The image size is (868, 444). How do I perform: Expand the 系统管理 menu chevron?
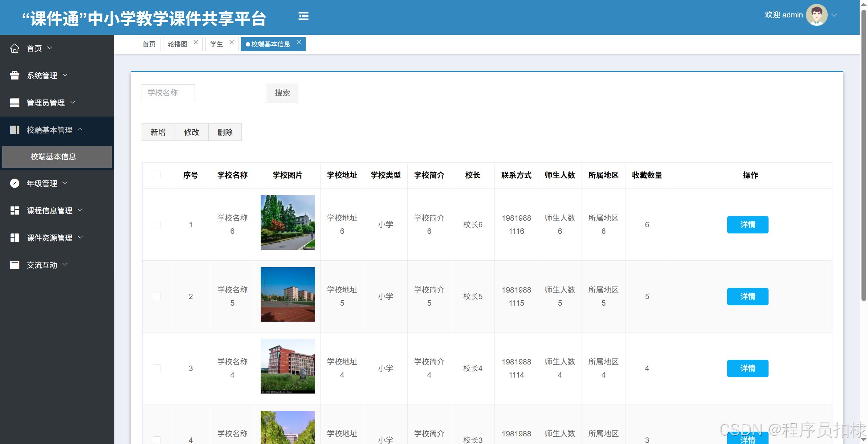[65, 75]
